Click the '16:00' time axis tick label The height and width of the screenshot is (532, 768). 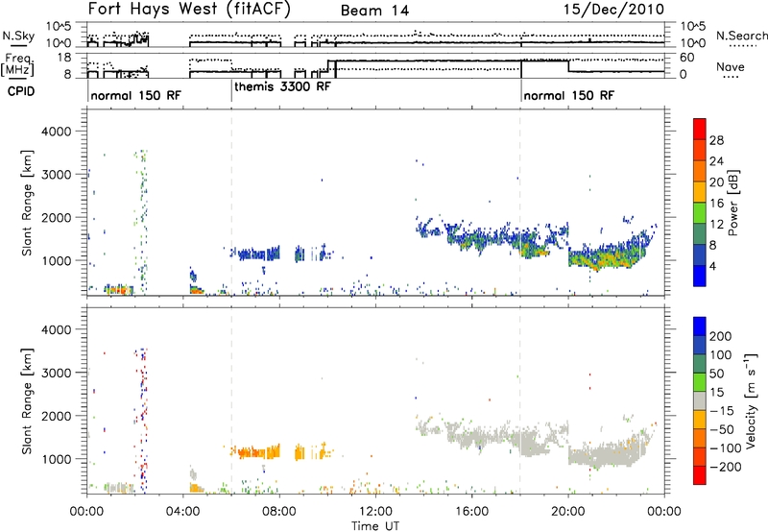[471, 512]
